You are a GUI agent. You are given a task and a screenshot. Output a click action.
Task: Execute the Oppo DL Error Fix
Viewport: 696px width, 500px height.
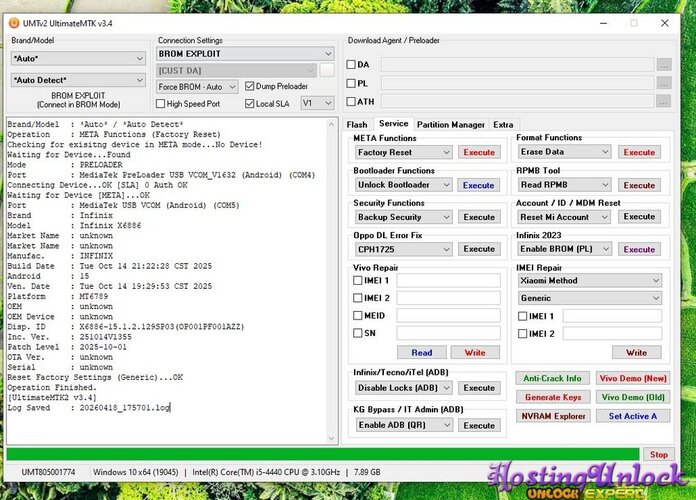[x=479, y=249]
